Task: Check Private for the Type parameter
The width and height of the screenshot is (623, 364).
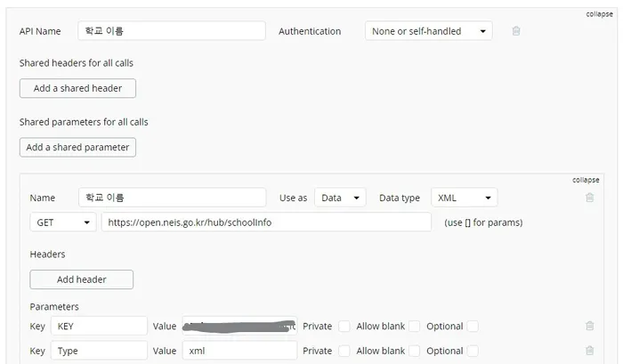Action: [x=344, y=351]
